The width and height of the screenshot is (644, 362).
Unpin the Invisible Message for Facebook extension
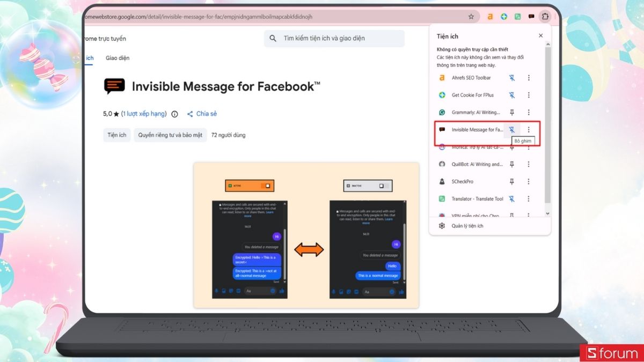[x=511, y=129]
